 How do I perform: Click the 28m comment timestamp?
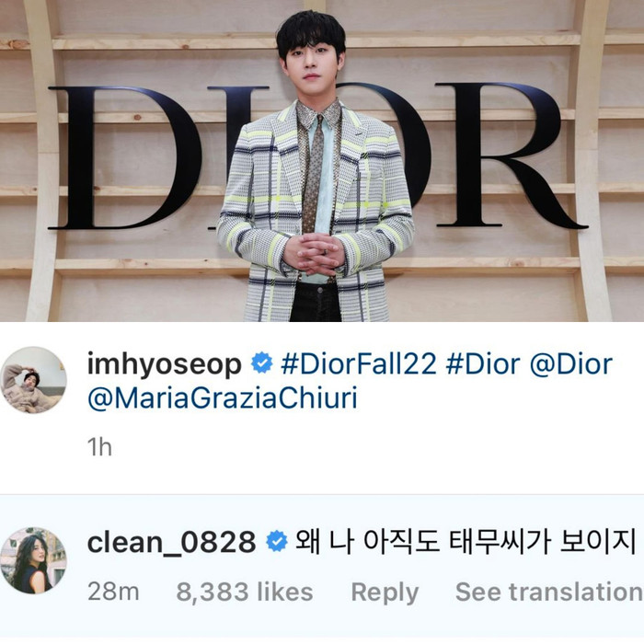point(113,592)
